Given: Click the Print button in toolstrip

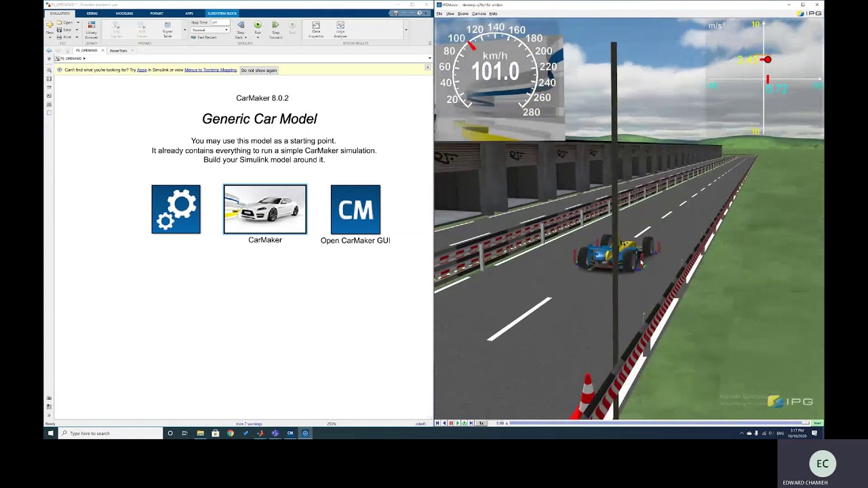Looking at the screenshot, I should click(x=63, y=37).
